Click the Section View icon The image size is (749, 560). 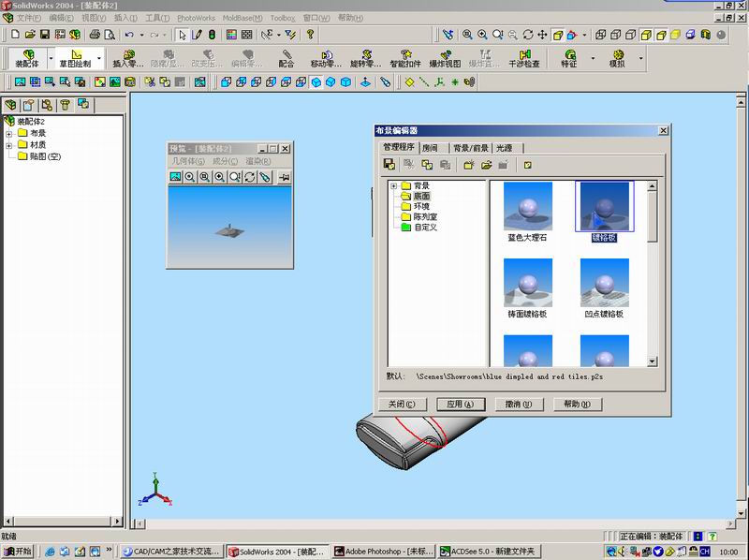click(706, 35)
